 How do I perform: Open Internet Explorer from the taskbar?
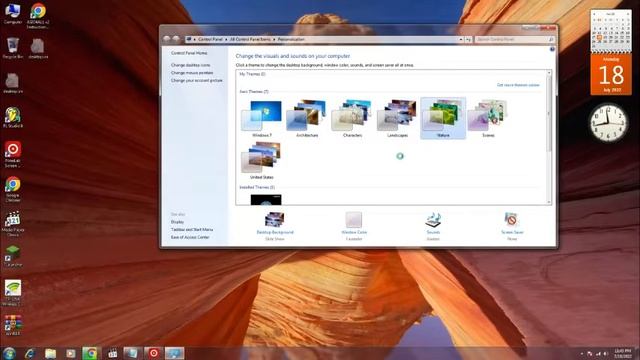click(30, 353)
